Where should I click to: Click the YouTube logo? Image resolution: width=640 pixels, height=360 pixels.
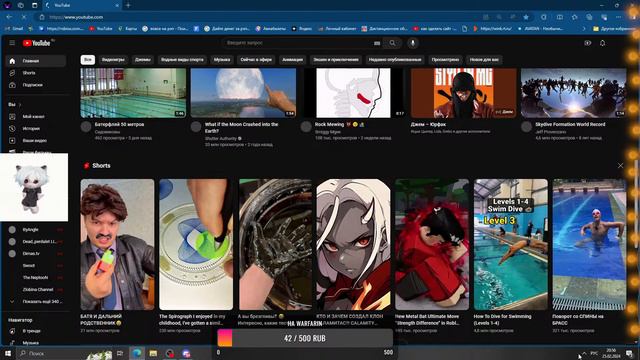(36, 43)
